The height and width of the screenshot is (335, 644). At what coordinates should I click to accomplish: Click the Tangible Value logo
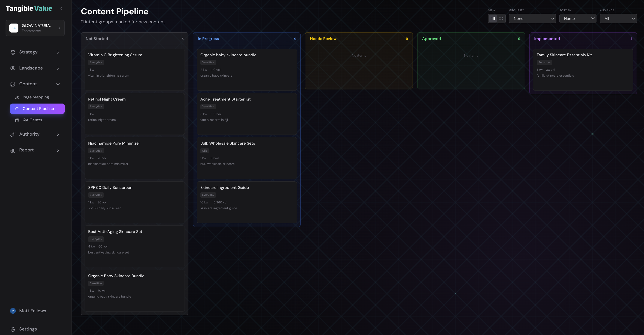(x=29, y=8)
